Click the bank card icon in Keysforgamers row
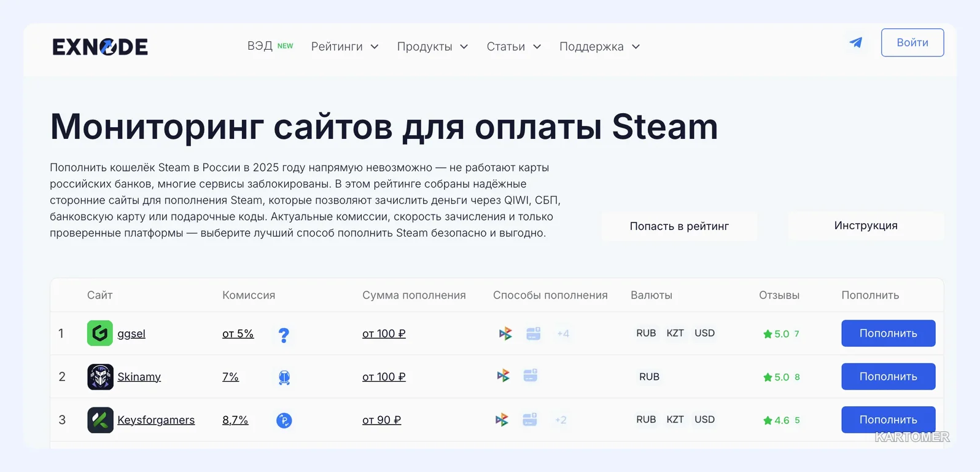Image resolution: width=980 pixels, height=472 pixels. pos(530,420)
